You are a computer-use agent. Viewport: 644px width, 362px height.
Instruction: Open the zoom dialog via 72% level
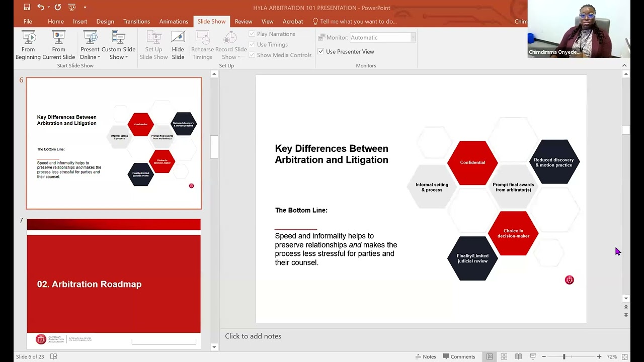coord(612,356)
